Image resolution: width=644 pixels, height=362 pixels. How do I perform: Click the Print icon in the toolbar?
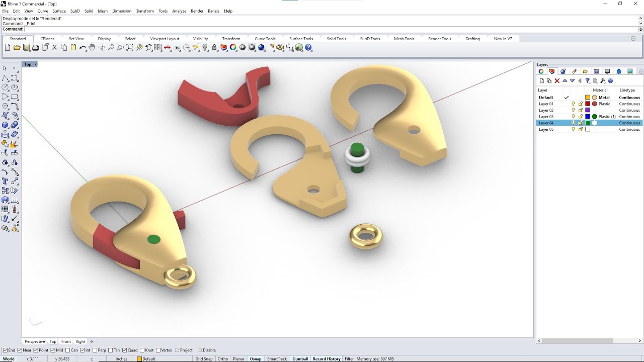(x=36, y=48)
